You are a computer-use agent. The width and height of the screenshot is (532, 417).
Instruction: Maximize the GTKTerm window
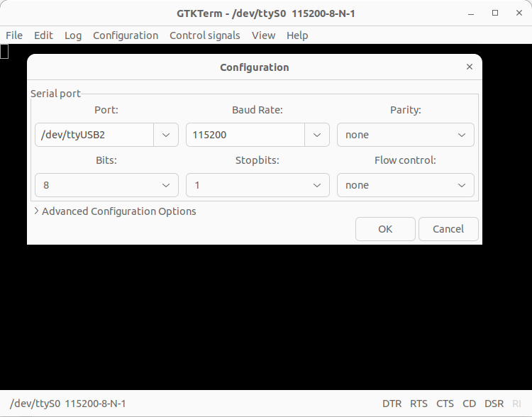coord(495,13)
